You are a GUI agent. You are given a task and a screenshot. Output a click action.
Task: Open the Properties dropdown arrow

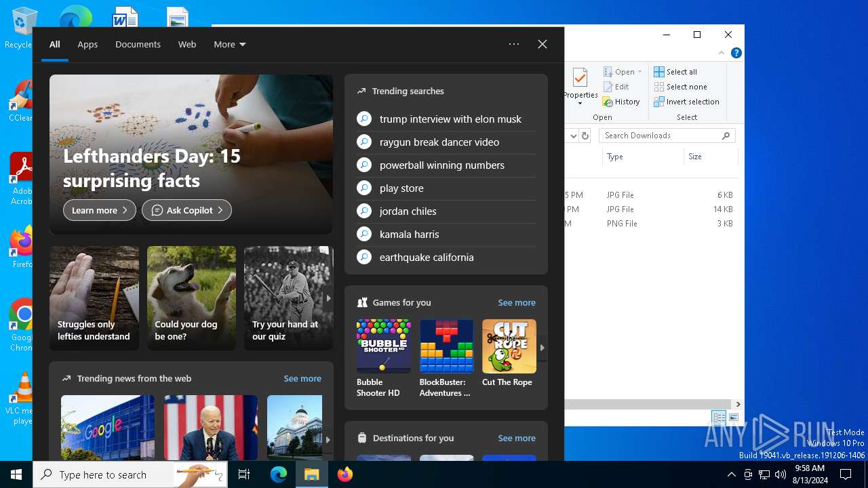coord(580,104)
